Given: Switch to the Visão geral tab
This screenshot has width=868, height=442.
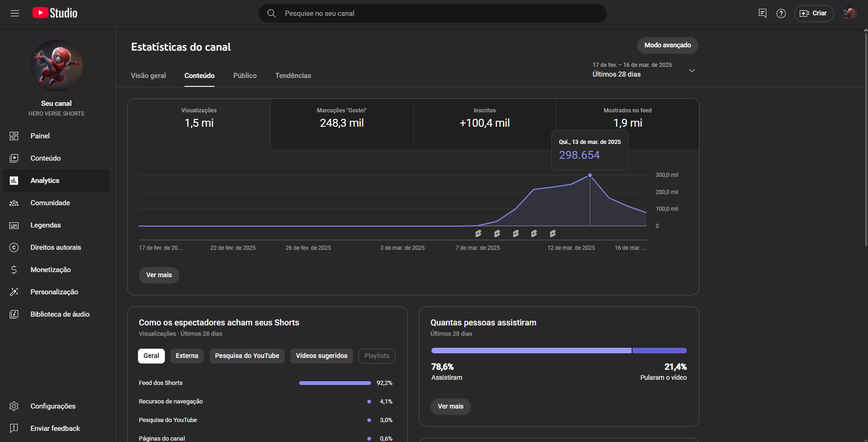Looking at the screenshot, I should [148, 75].
